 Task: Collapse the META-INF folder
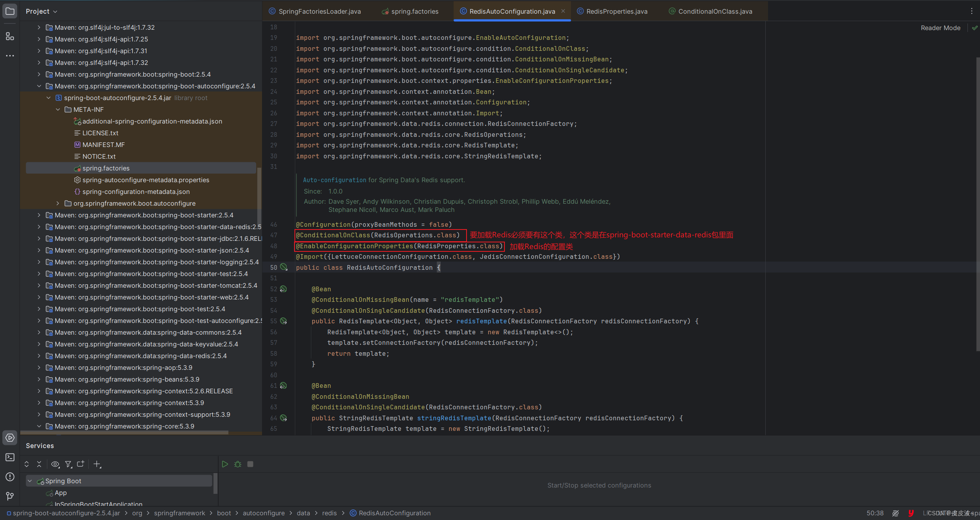click(x=58, y=109)
